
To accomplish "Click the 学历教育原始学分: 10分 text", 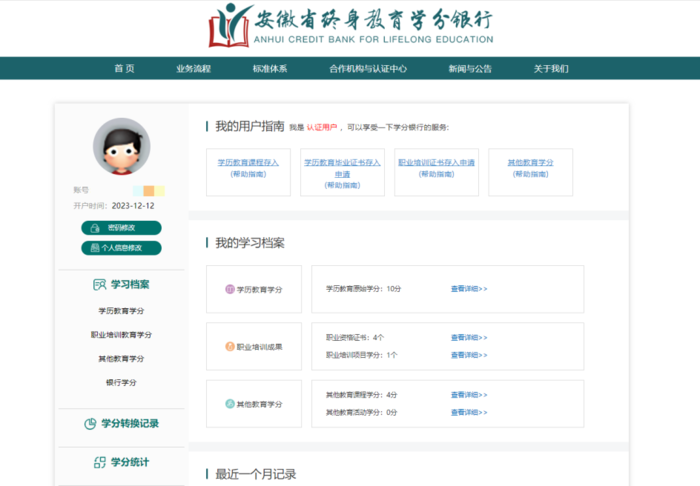I will [x=363, y=289].
